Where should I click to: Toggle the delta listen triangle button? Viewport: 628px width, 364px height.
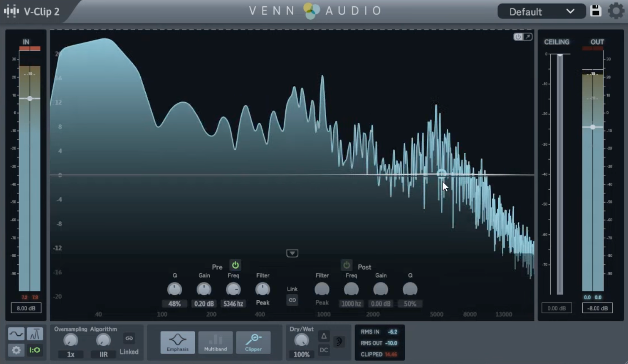pyautogui.click(x=324, y=336)
